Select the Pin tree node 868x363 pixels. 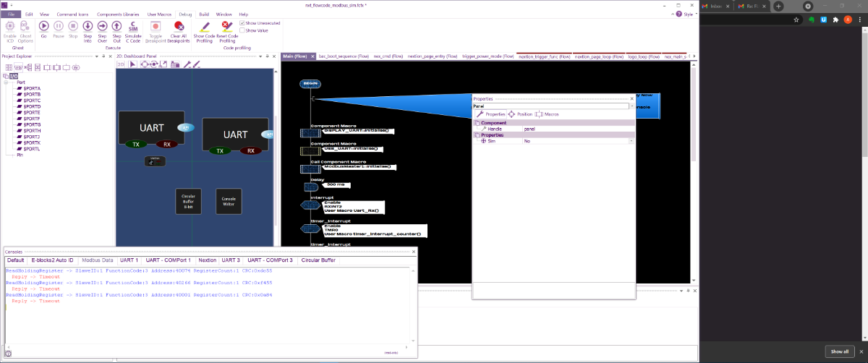20,155
